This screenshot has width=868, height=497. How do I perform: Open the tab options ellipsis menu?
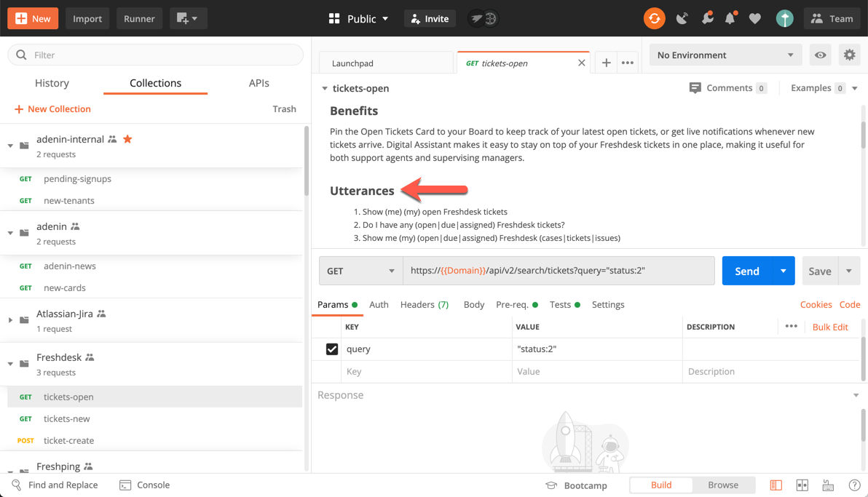pyautogui.click(x=627, y=63)
